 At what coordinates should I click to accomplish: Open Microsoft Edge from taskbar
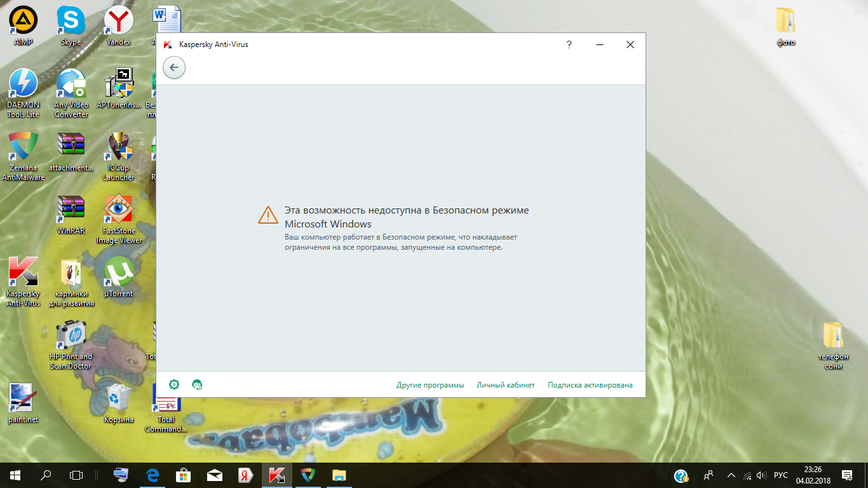coord(153,475)
